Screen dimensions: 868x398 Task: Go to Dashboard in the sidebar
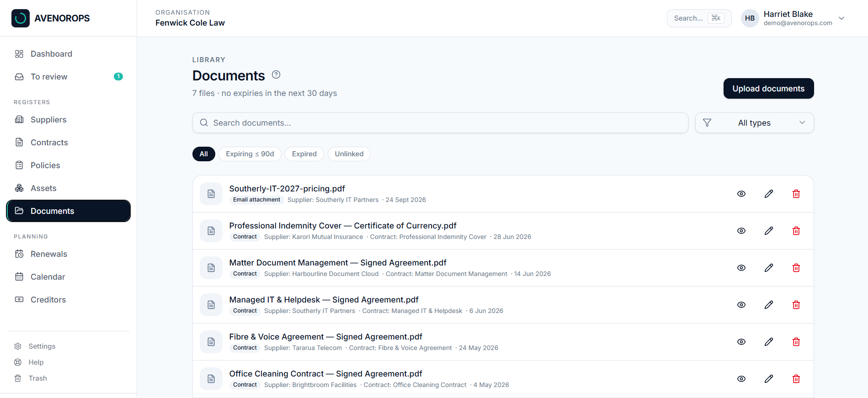69,54
